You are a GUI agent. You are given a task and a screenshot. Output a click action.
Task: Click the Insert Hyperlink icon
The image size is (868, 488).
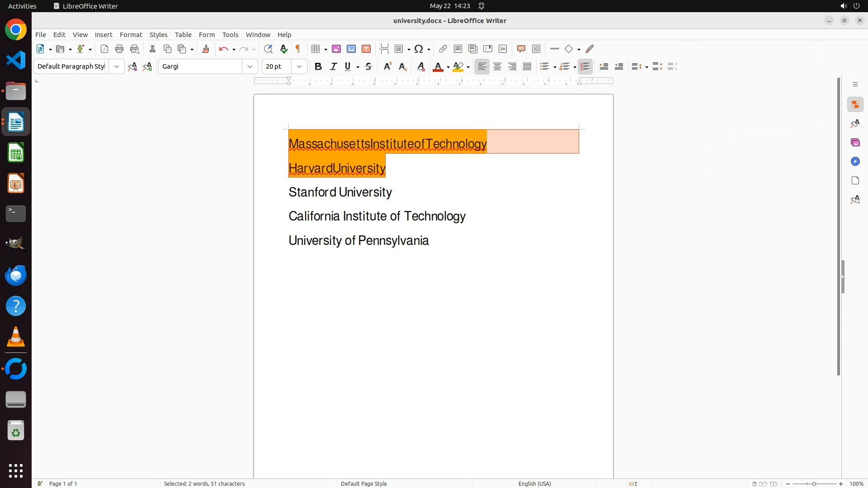[x=443, y=49]
